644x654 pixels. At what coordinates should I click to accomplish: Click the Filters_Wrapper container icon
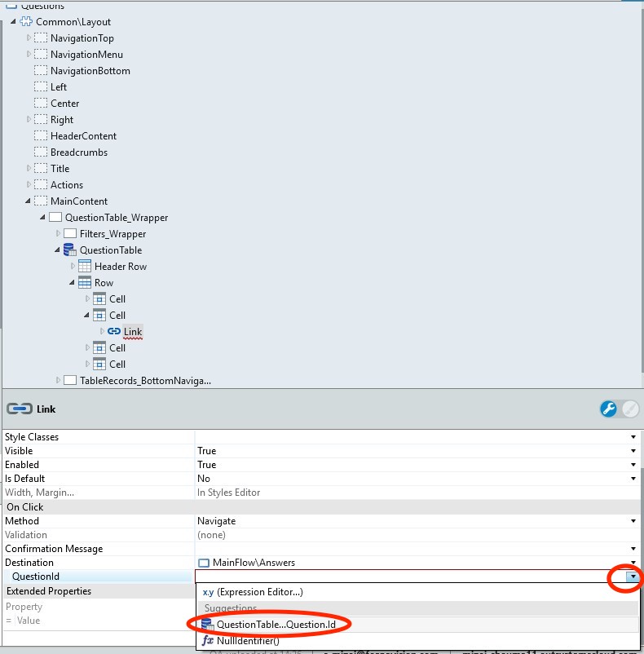point(70,233)
